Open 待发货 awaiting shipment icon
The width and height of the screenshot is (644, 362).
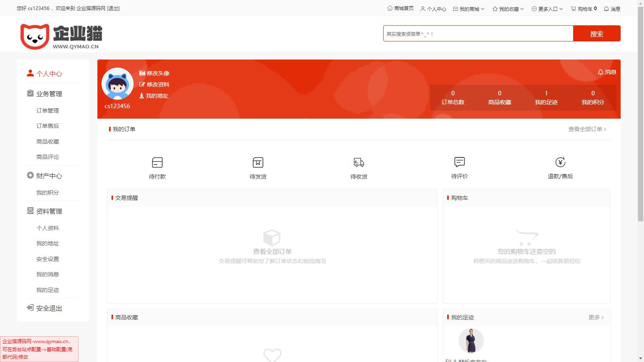pos(258,162)
